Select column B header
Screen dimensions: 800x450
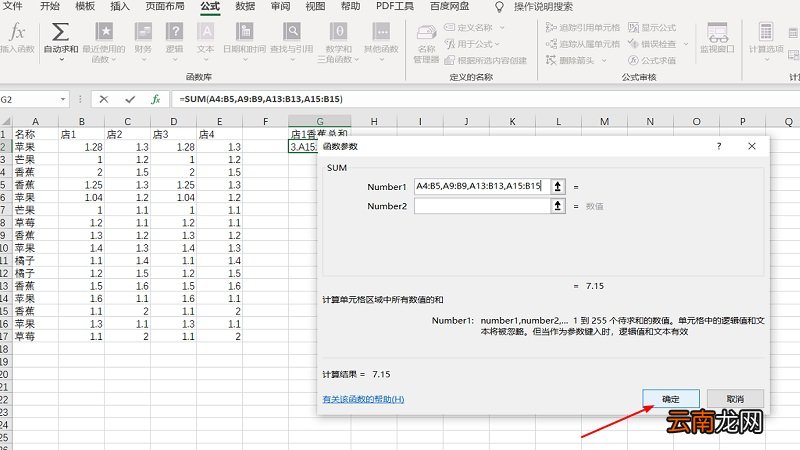(82, 121)
